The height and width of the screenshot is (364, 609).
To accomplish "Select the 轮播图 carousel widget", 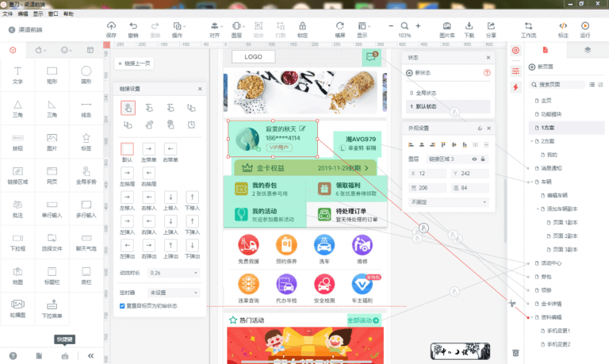I will point(18,308).
